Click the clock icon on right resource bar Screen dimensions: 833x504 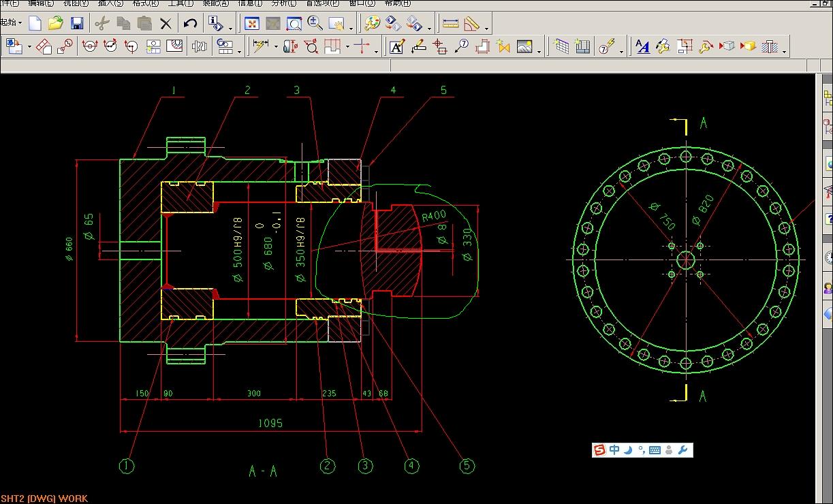click(829, 257)
